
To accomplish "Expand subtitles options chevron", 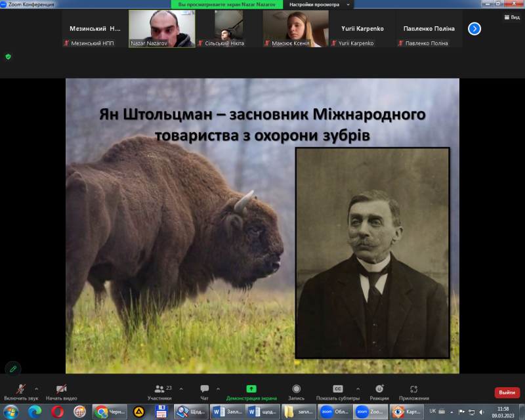I will [x=358, y=388].
